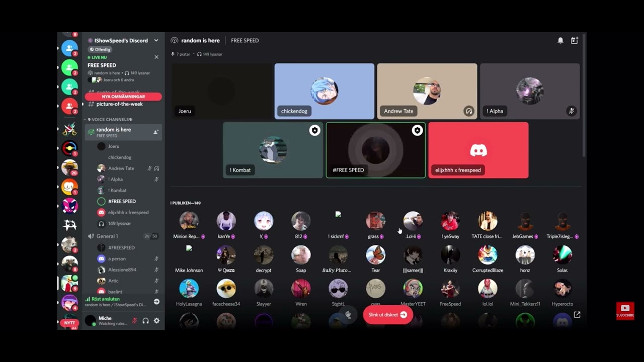Open straw hat server with 20 badge
The width and height of the screenshot is (644, 362).
point(69,167)
